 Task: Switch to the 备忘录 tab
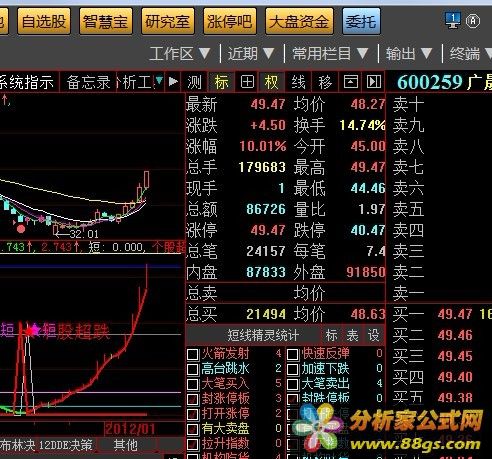(88, 82)
